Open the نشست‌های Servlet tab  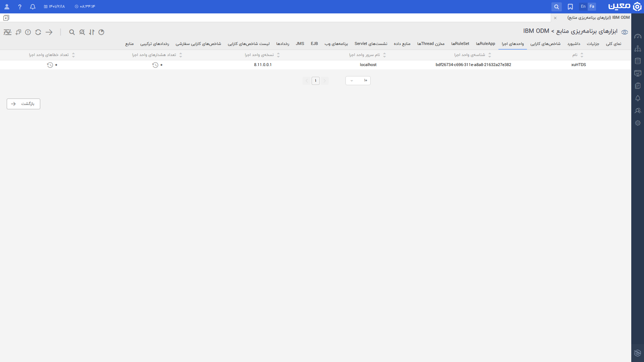371,44
